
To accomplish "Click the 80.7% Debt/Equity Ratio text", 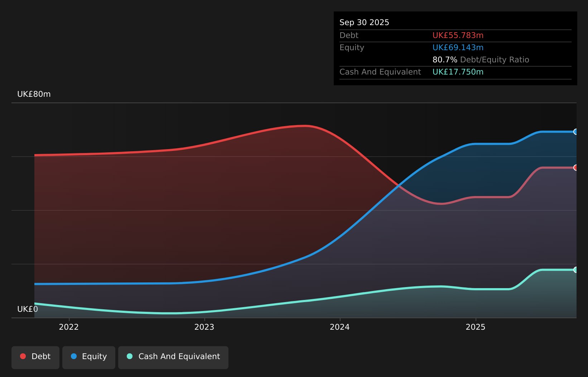I will click(481, 60).
